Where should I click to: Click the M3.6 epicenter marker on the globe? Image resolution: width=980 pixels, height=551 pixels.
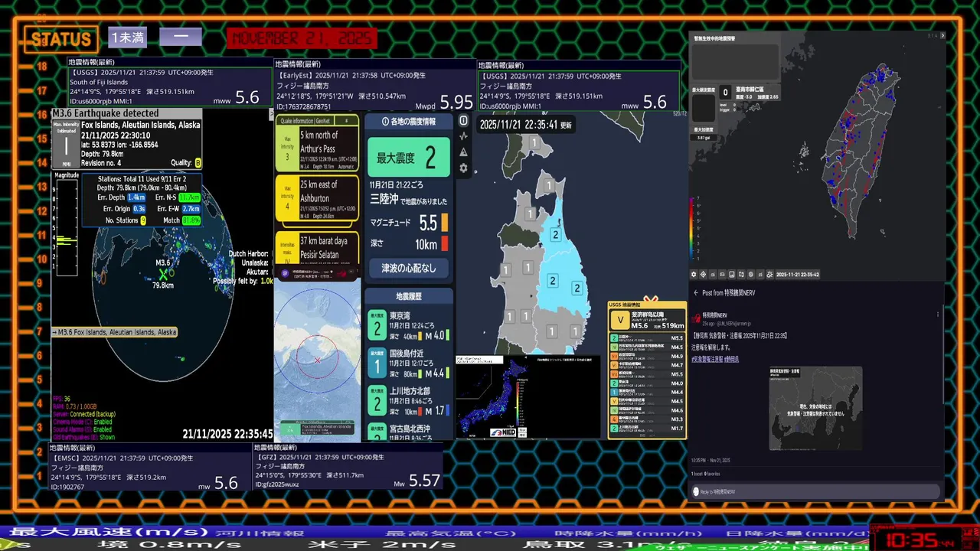163,273
